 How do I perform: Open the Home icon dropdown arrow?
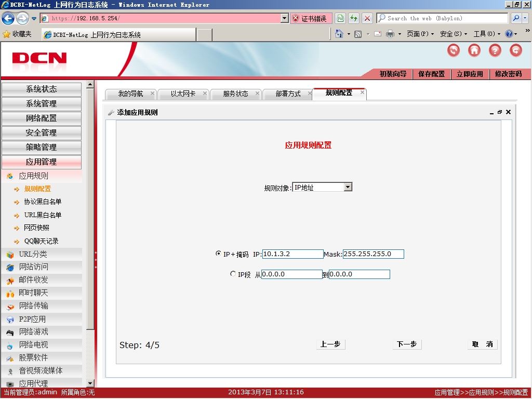(349, 34)
